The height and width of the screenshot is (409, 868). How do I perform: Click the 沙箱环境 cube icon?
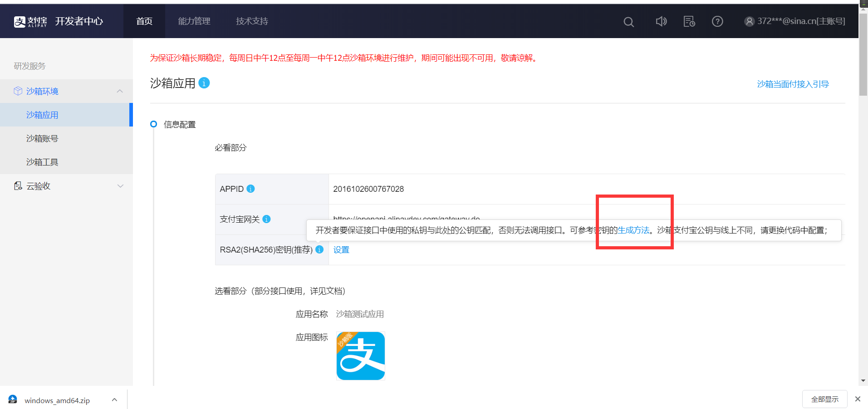18,91
